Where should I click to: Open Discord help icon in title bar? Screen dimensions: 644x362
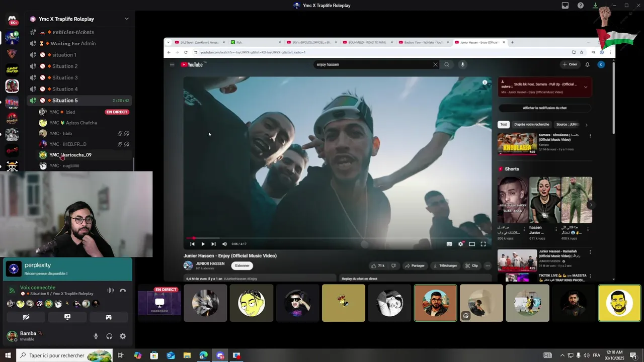[581, 6]
